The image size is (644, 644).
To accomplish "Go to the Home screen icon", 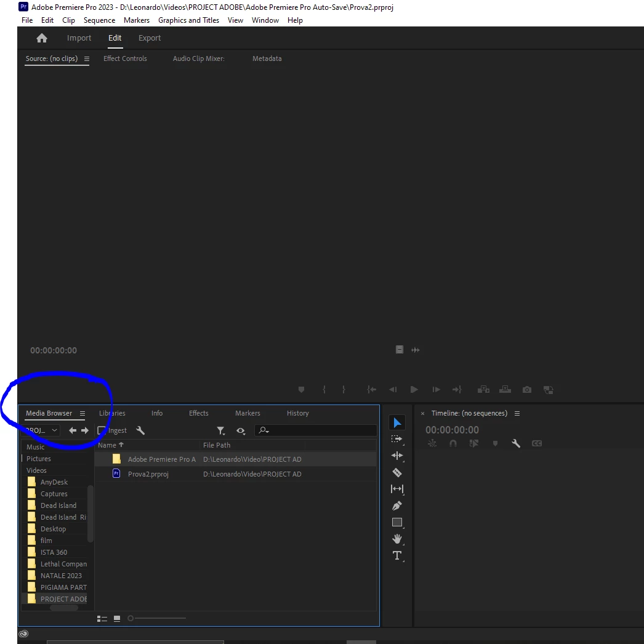I will pos(41,38).
